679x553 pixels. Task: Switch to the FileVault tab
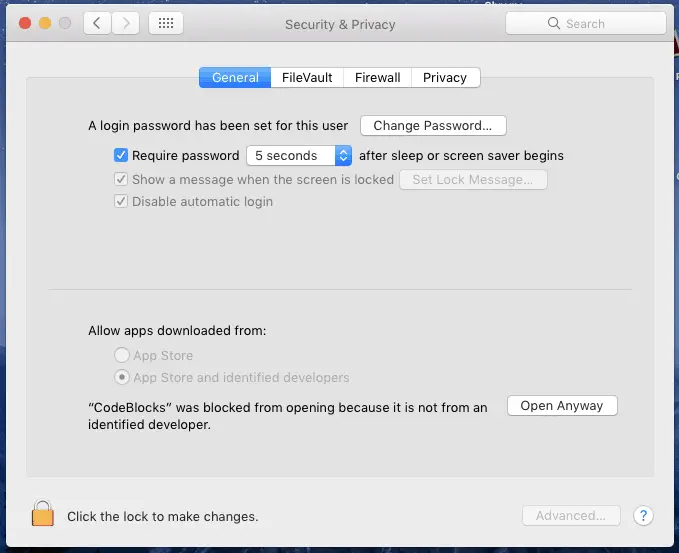307,78
